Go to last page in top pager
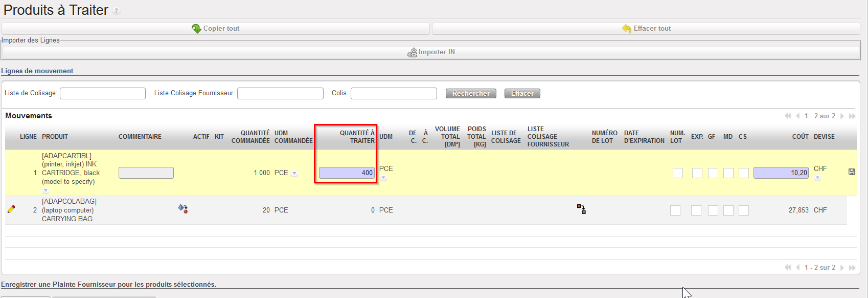Viewport: 868px width, 298px height. coord(852,116)
